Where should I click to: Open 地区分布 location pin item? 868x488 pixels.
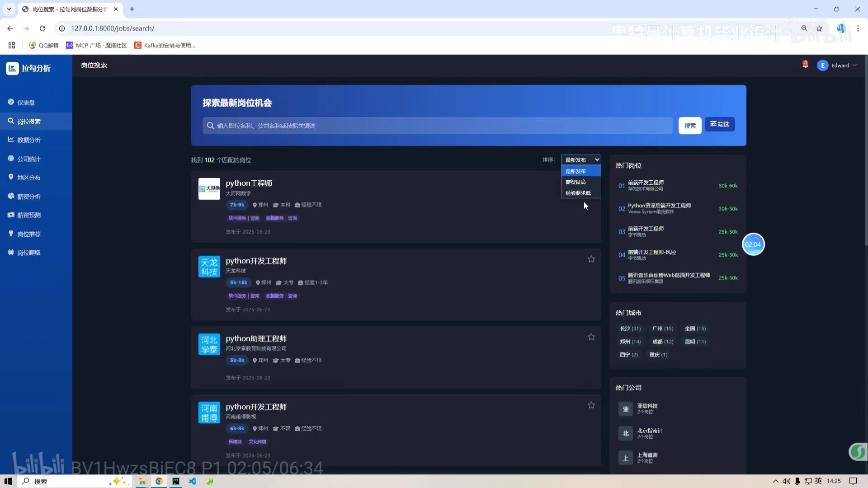[x=28, y=178]
